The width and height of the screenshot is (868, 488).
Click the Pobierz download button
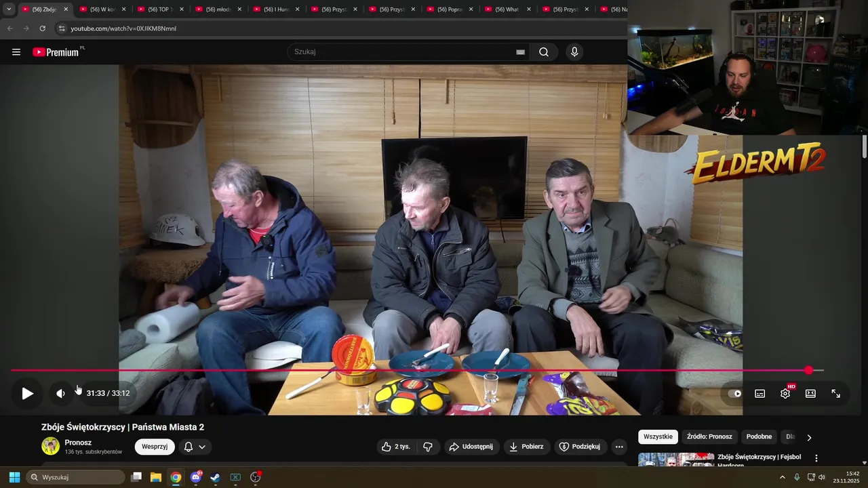[x=526, y=447]
